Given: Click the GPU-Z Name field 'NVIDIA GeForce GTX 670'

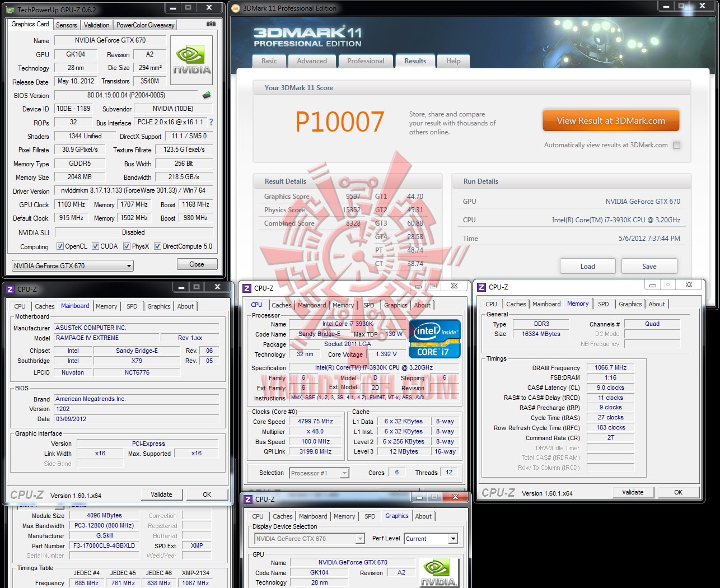Looking at the screenshot, I should click(x=110, y=40).
